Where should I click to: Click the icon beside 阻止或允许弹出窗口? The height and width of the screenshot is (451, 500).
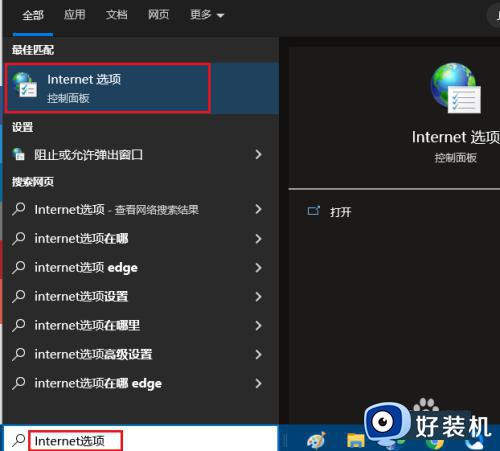[19, 154]
